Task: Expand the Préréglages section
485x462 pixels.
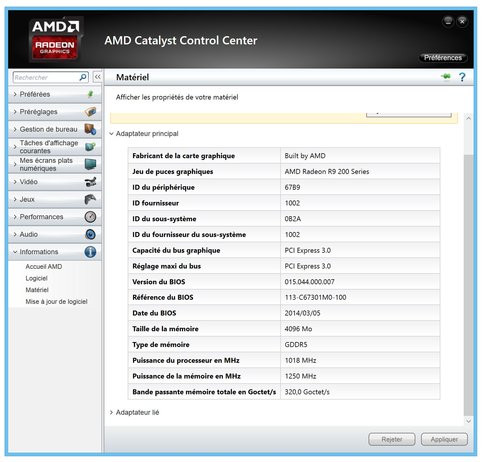Action: point(55,112)
